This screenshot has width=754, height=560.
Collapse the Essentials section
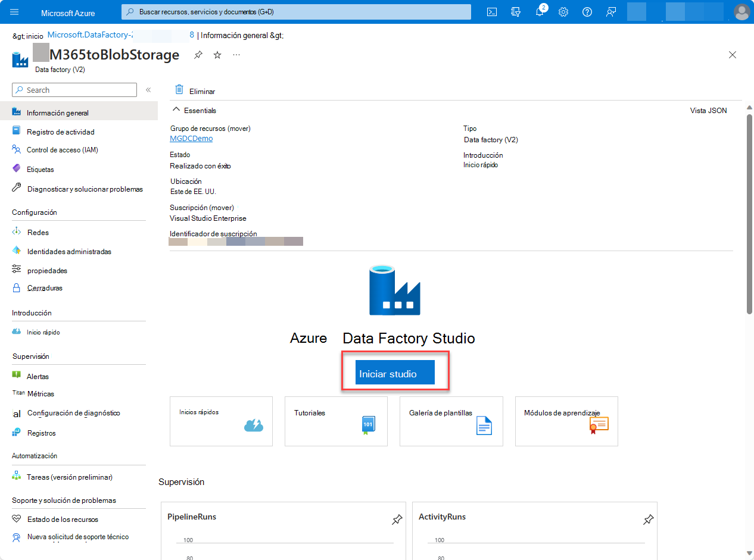(176, 110)
